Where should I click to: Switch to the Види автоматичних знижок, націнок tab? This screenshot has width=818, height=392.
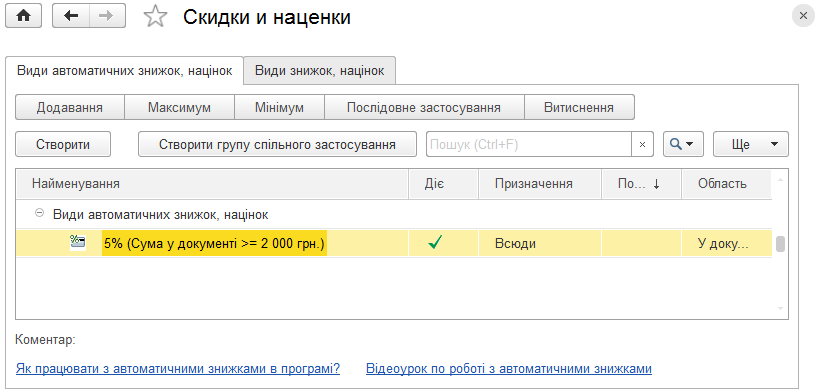[x=125, y=70]
